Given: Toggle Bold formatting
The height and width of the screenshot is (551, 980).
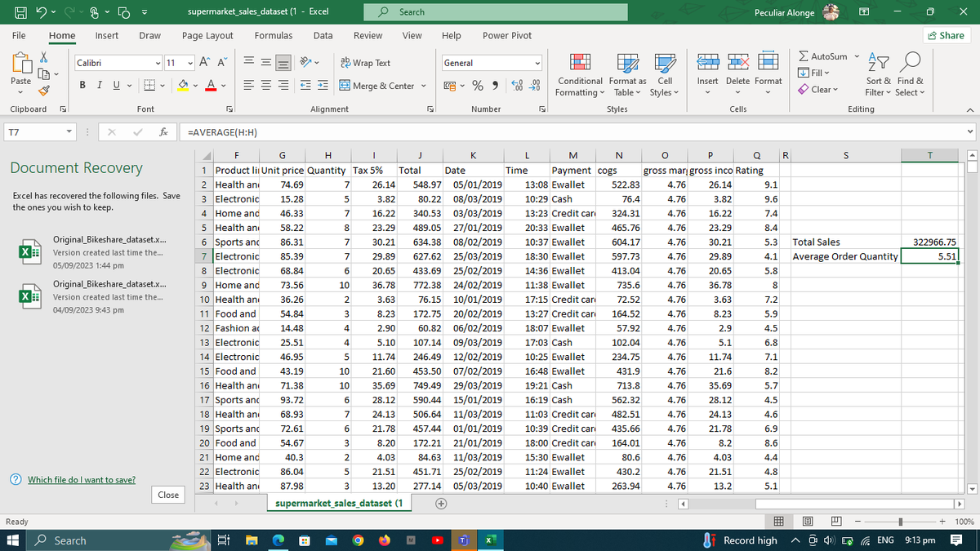Looking at the screenshot, I should click(x=83, y=86).
